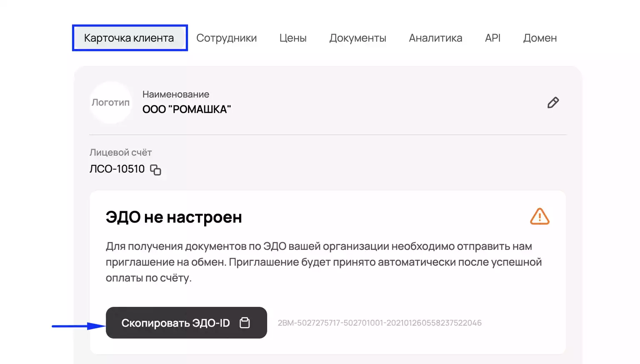This screenshot has height=364, width=640.
Task: Go to the Документы tab
Action: [x=357, y=38]
